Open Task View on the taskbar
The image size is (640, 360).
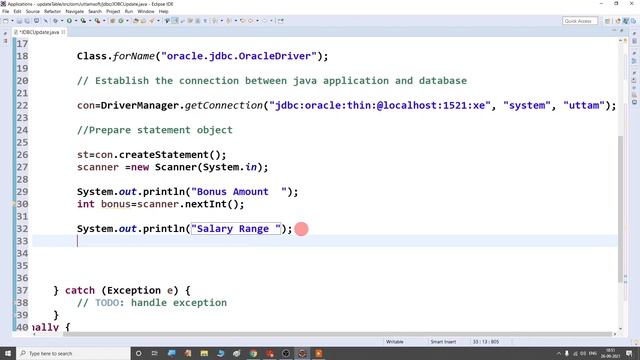(155, 353)
